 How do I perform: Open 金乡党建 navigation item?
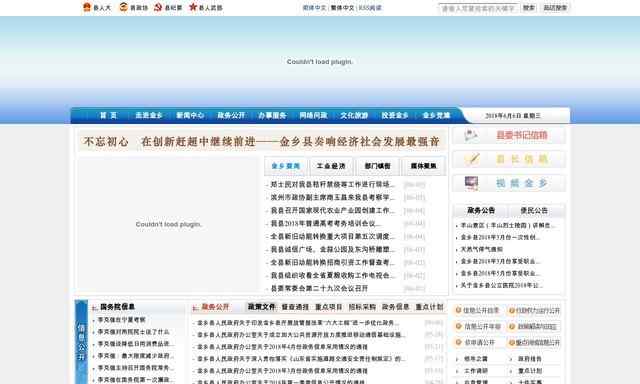click(436, 115)
